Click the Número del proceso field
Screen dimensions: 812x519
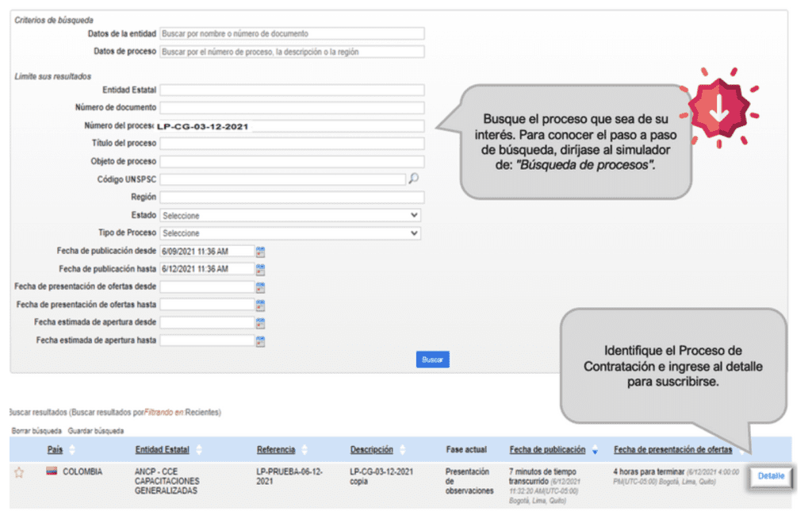point(292,126)
